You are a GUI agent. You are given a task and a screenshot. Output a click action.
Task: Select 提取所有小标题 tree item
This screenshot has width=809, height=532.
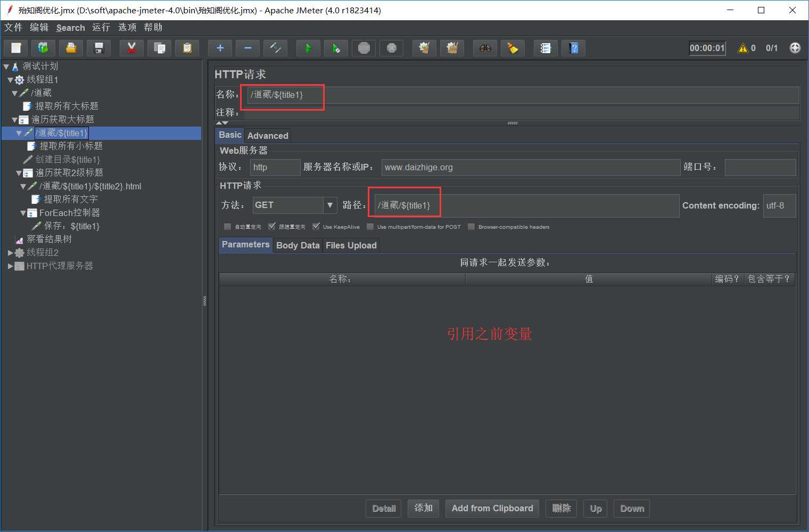(71, 146)
